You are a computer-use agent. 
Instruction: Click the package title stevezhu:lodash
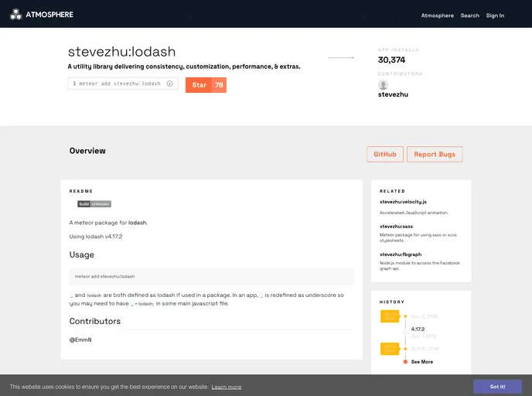pos(122,52)
